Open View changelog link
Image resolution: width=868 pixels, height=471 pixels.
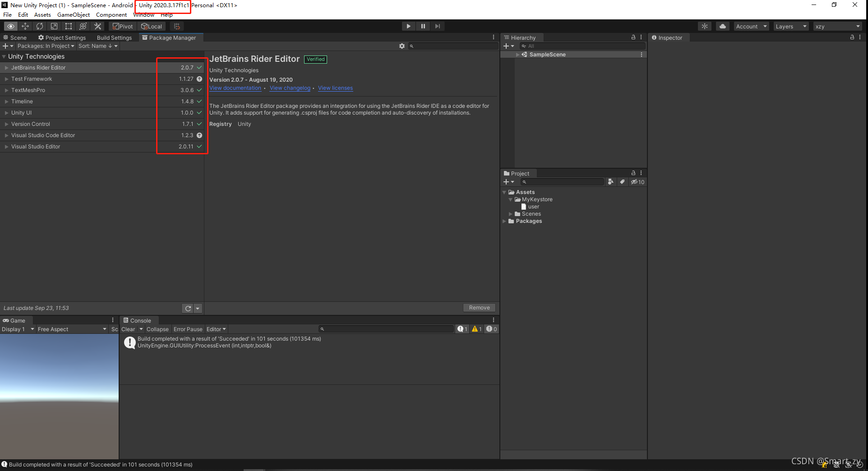(290, 88)
